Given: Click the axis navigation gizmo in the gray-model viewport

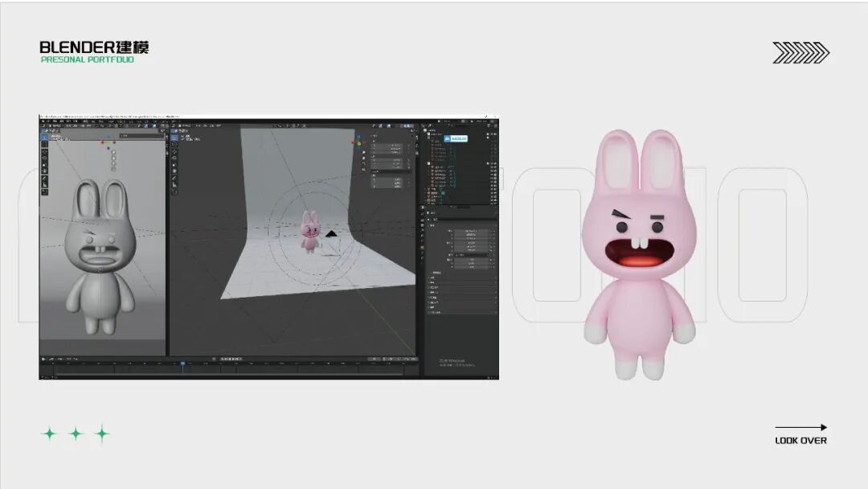Looking at the screenshot, I should 108,143.
